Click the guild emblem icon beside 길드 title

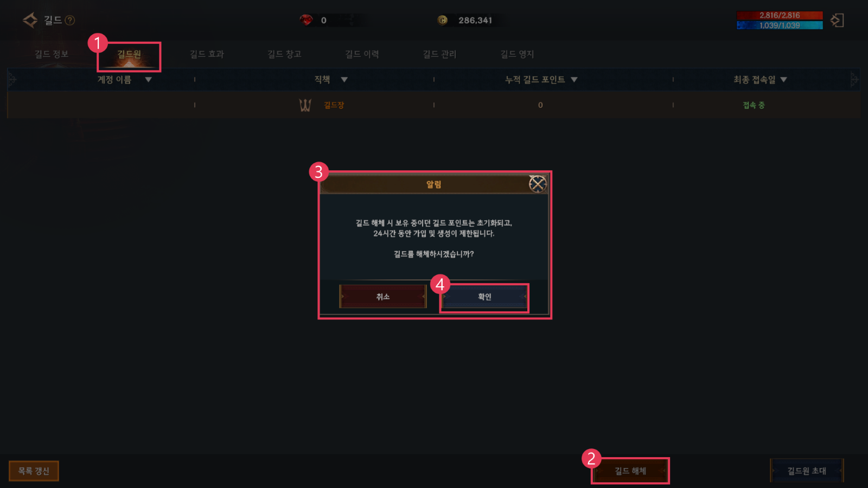click(30, 21)
